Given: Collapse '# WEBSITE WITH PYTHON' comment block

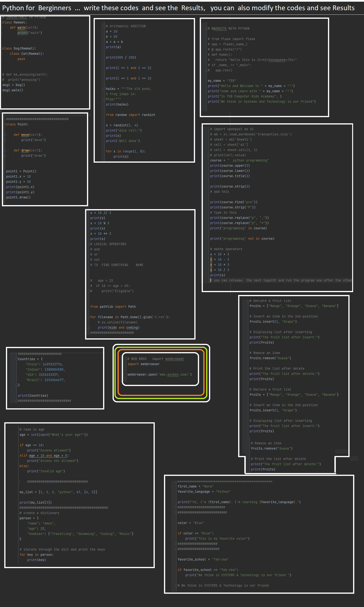Looking at the screenshot, I should [206, 29].
